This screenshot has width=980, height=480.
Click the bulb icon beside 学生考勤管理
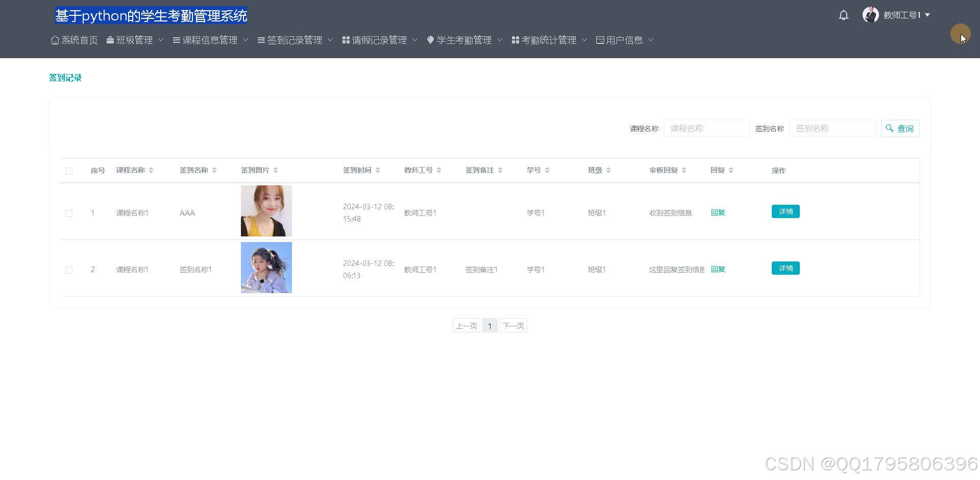coord(430,40)
